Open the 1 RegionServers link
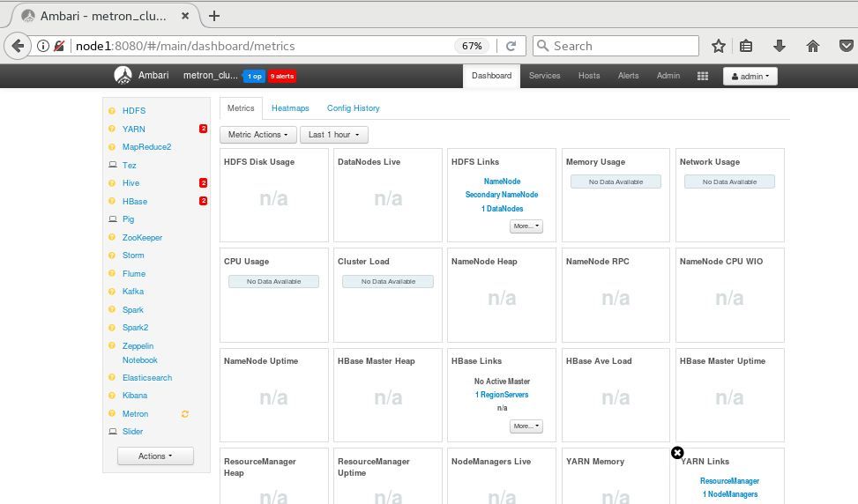Viewport: 858px width, 504px height. tap(502, 394)
